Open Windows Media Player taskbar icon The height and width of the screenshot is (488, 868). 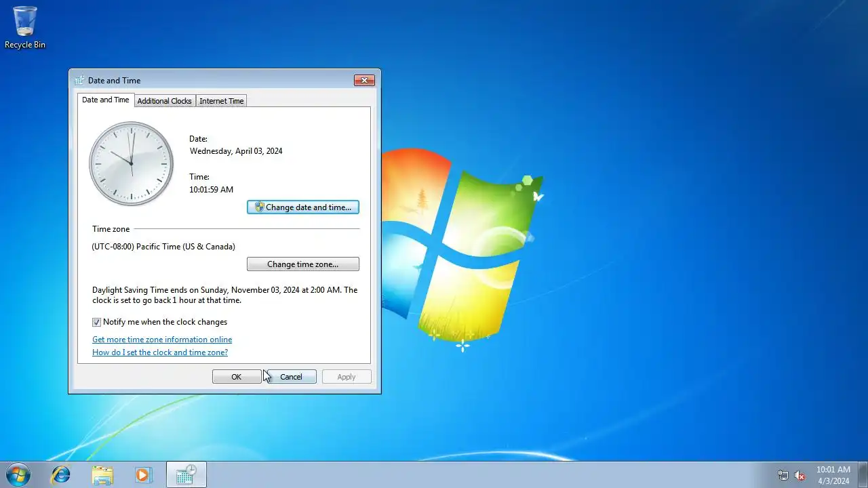pos(143,474)
